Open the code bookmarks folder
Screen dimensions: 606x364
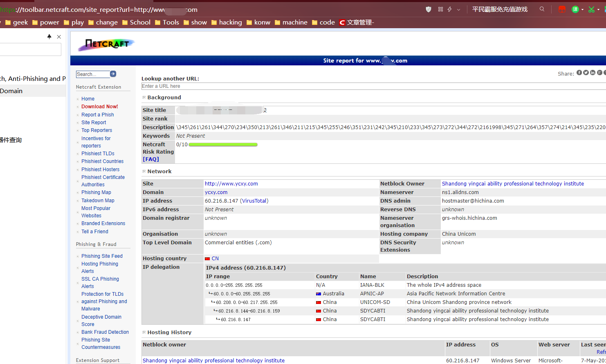tap(323, 22)
